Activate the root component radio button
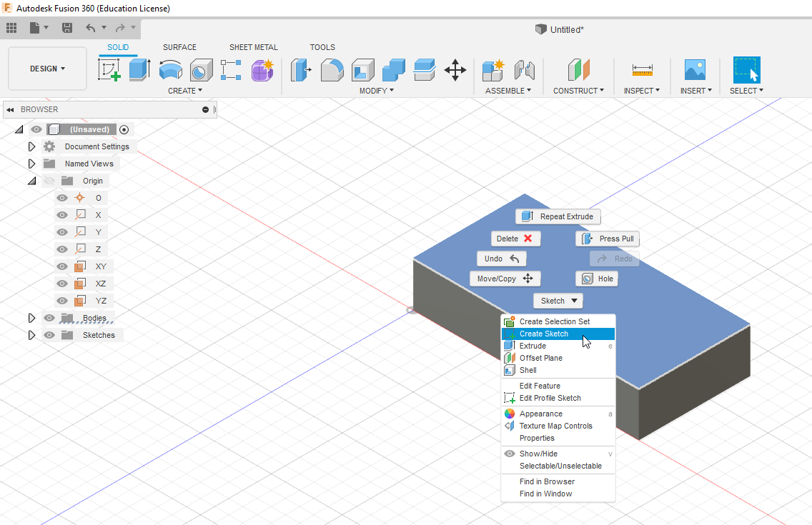This screenshot has width=812, height=525. (x=124, y=129)
